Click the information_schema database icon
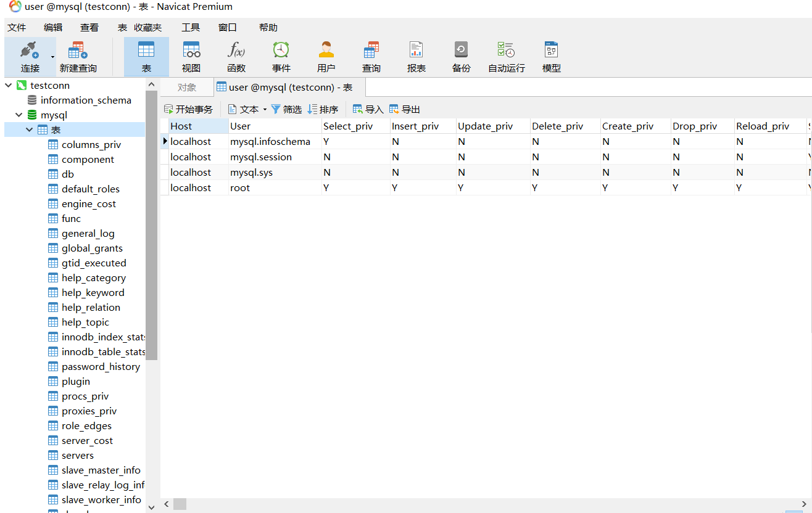The image size is (812, 513). [32, 100]
